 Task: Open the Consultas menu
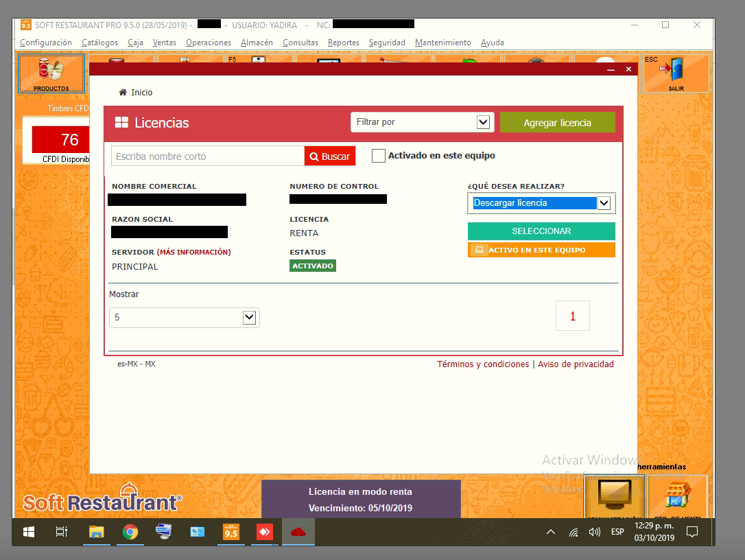click(300, 43)
